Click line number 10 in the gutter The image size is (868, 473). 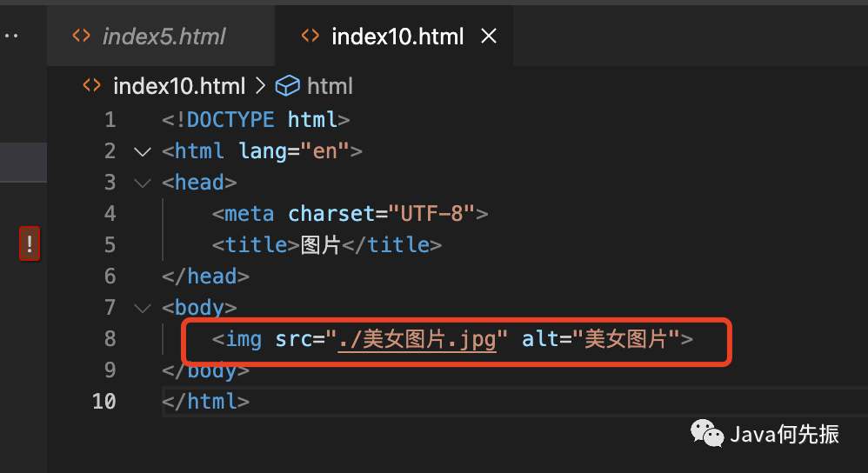104,402
